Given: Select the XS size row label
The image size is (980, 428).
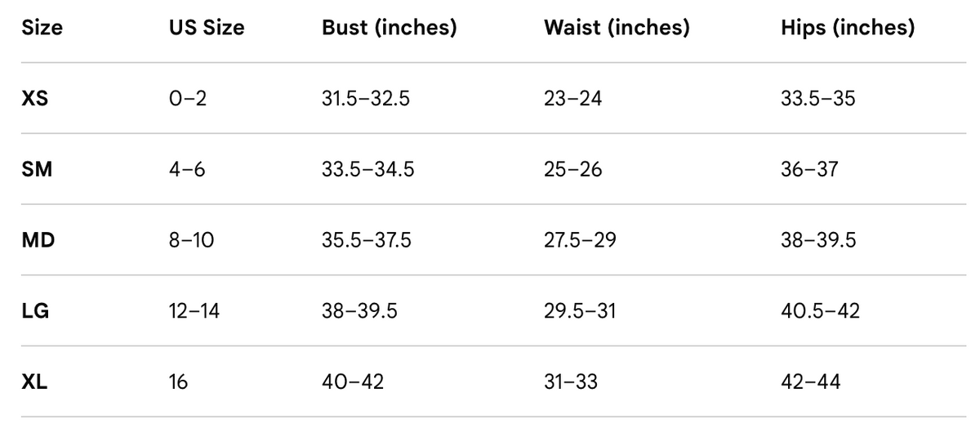Looking at the screenshot, I should (x=35, y=99).
